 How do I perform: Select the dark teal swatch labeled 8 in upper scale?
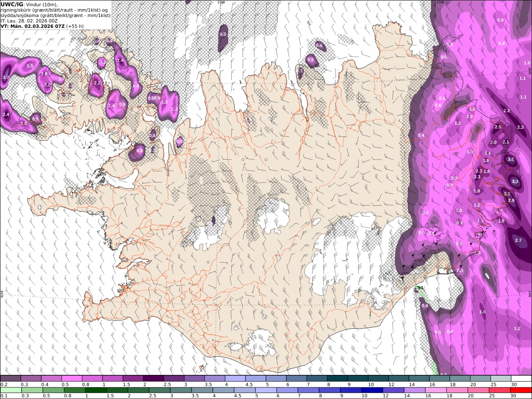[x=337, y=379]
